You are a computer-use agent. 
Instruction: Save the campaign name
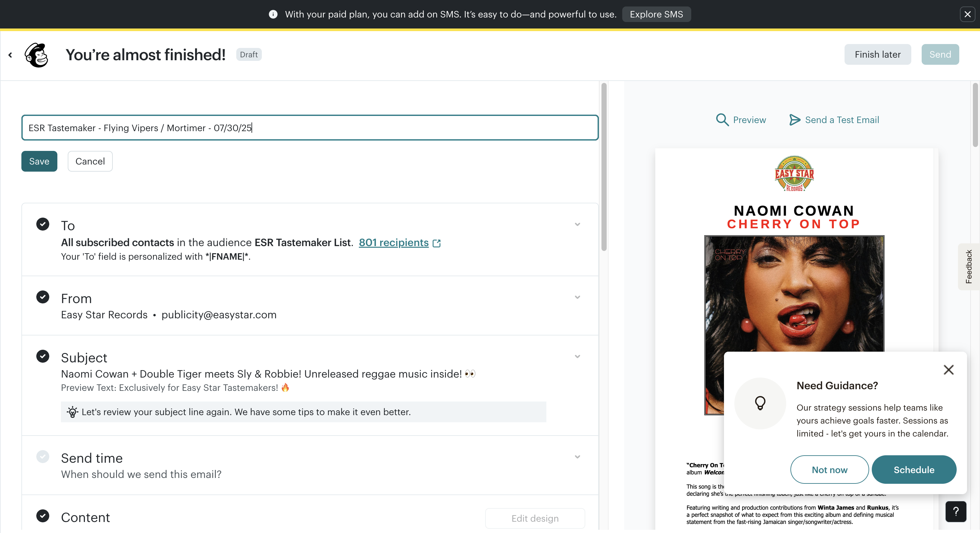39,161
